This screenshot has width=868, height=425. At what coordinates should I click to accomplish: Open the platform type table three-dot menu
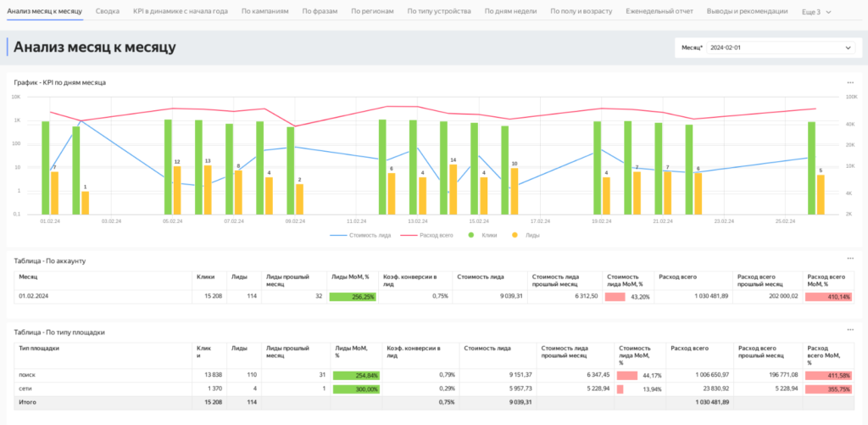tap(850, 331)
